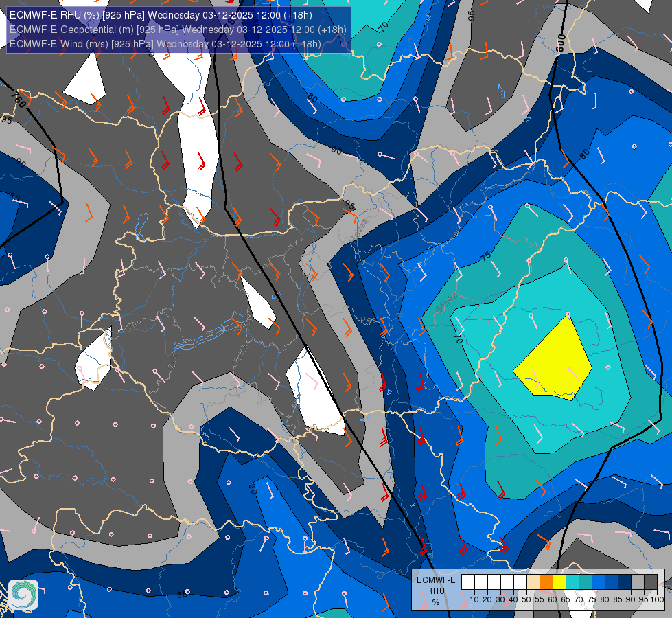Select the navy 85–90% legend swatch

pyautogui.click(x=625, y=582)
